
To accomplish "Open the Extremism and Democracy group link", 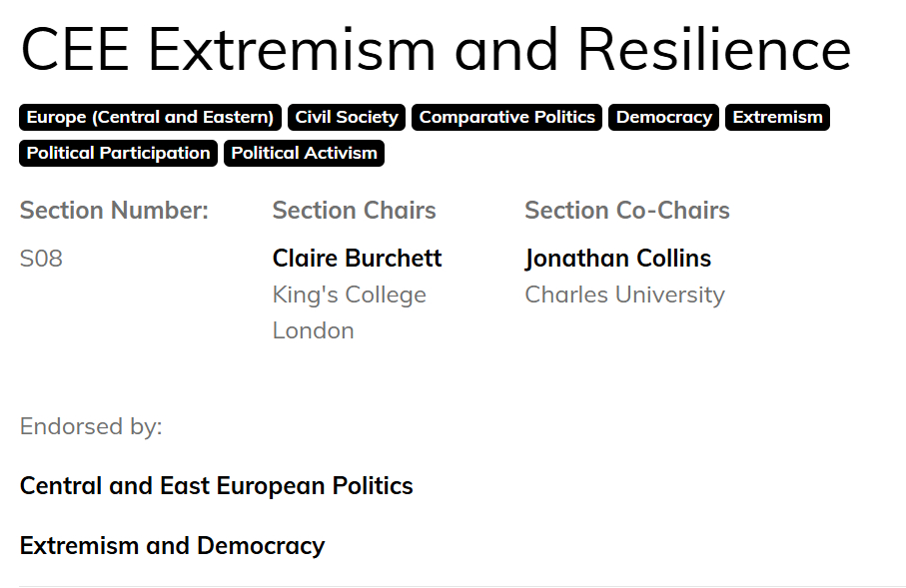I will [172, 546].
